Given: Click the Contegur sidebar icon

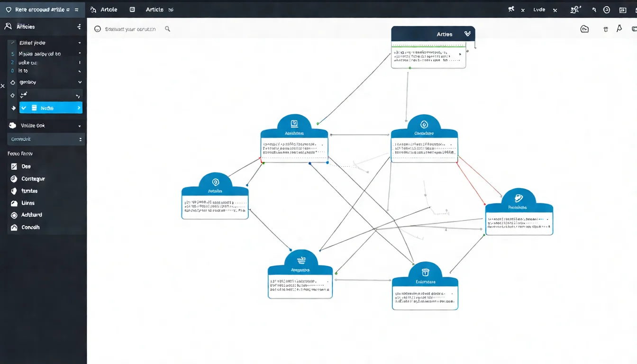Looking at the screenshot, I should tap(13, 179).
